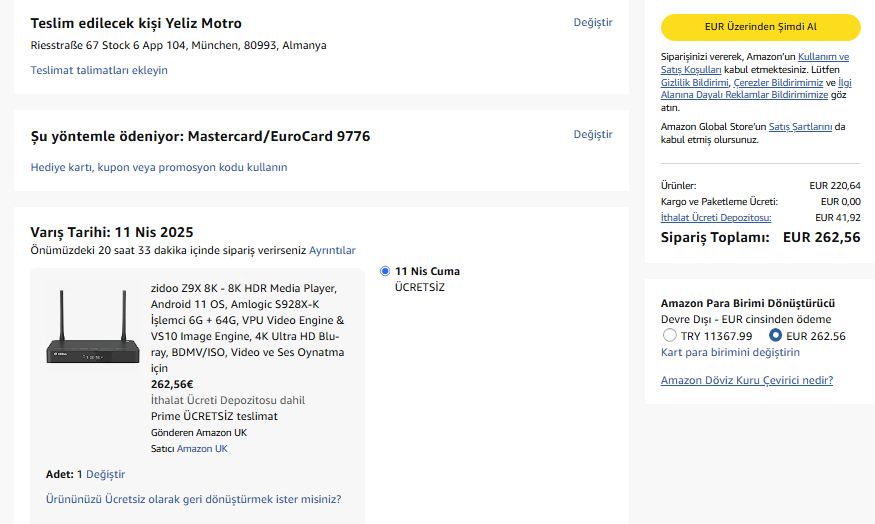The height and width of the screenshot is (524, 875).
Task: Open 'Gizlilik Bildirimi' link
Action: [695, 83]
